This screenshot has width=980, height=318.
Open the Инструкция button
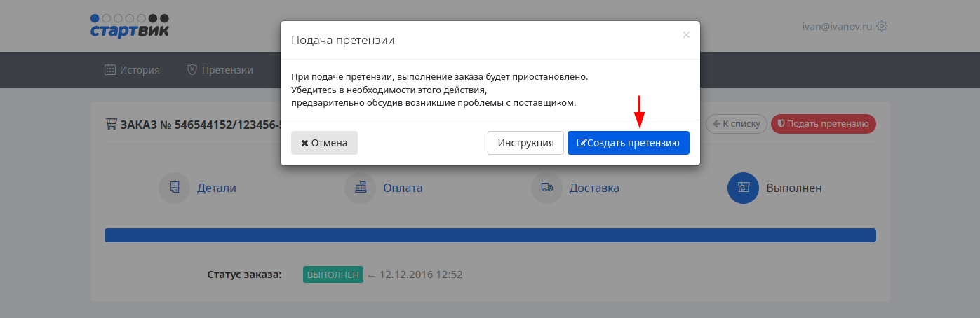click(525, 143)
